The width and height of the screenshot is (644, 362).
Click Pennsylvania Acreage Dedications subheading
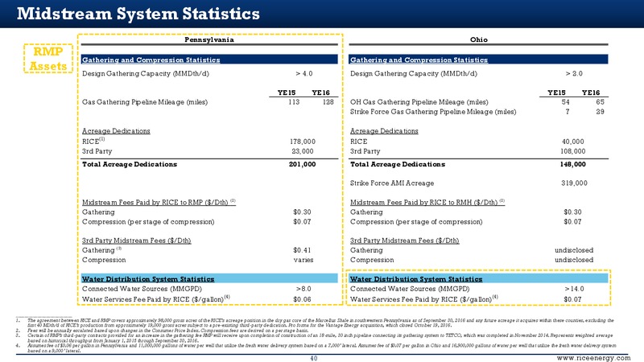click(116, 131)
